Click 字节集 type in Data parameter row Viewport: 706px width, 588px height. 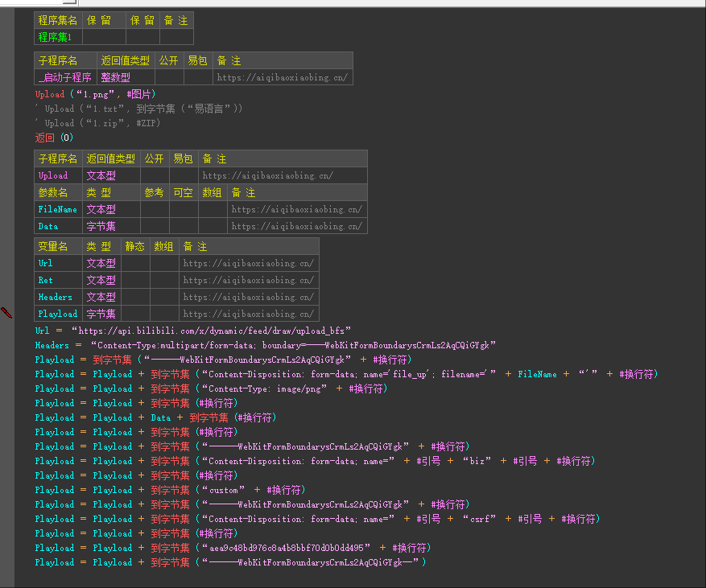pos(111,226)
